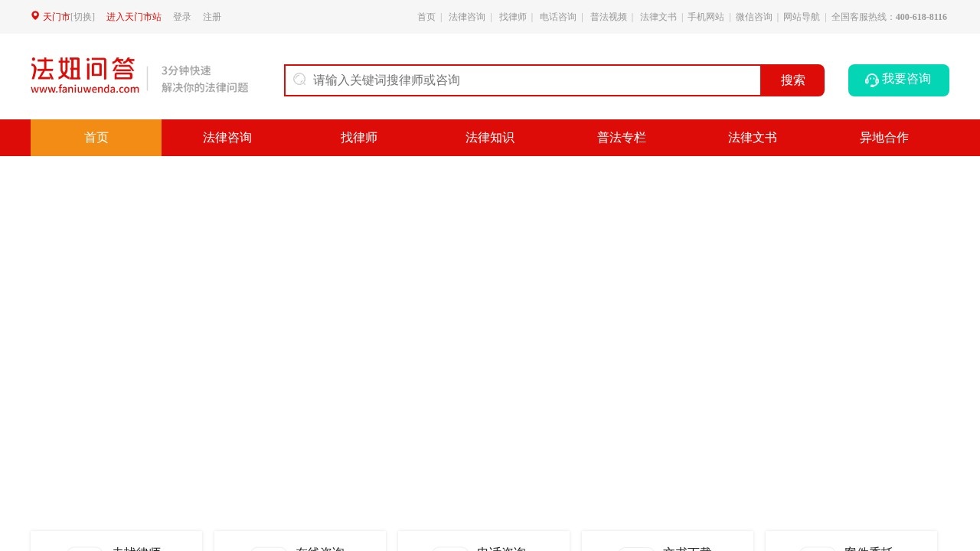The image size is (980, 551).
Task: Select 法律咨询 in the red navbar
Action: click(x=227, y=138)
